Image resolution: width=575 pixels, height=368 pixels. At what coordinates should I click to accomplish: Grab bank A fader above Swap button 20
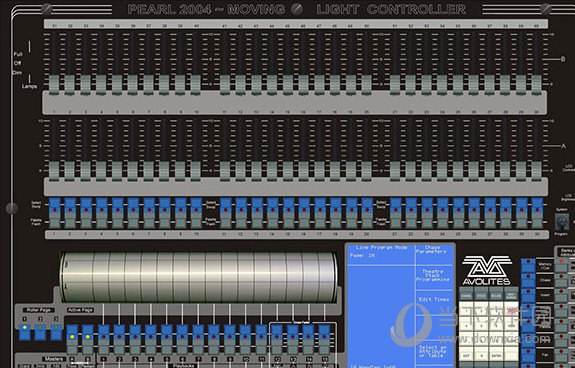point(367,171)
